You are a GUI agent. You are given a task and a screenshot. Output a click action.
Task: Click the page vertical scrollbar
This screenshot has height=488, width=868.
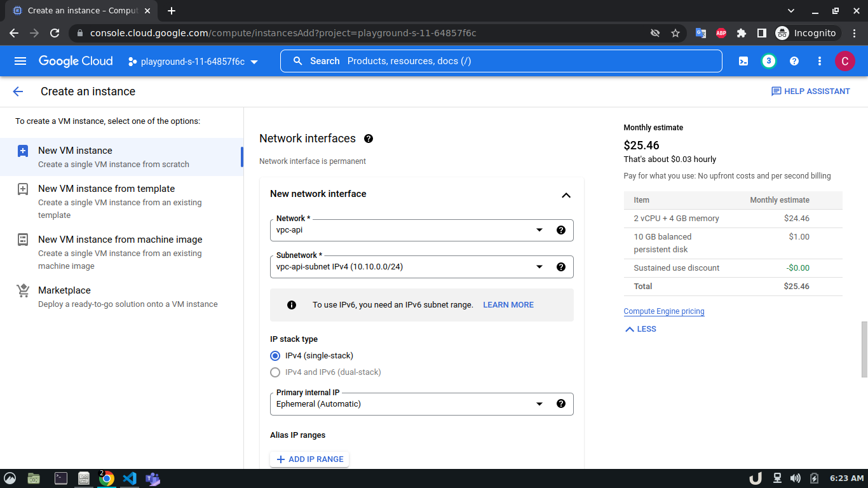(864, 349)
